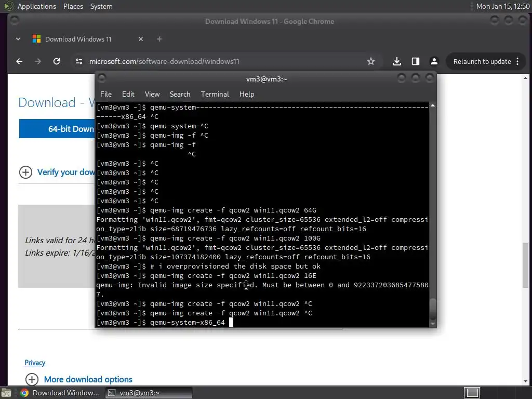Click terminal line 'qemu-img create -f qcow2 win11.qcow2 16E'
The height and width of the screenshot is (399, 532).
click(233, 275)
